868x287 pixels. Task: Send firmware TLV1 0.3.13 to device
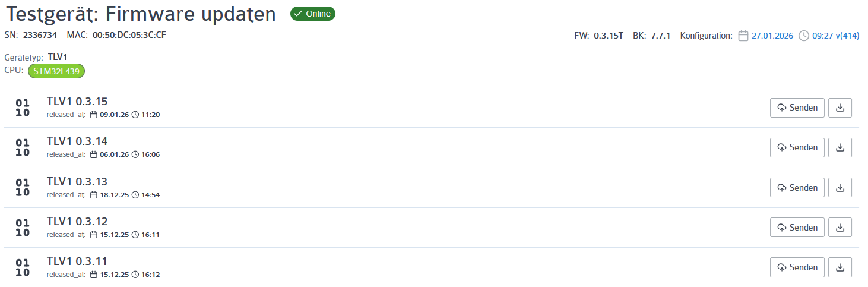click(797, 188)
